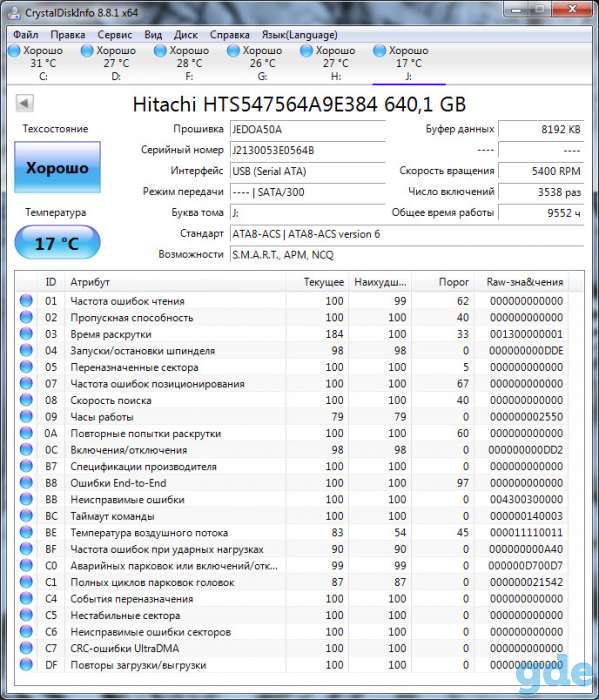Click the previous disk arrow button

[x=25, y=104]
